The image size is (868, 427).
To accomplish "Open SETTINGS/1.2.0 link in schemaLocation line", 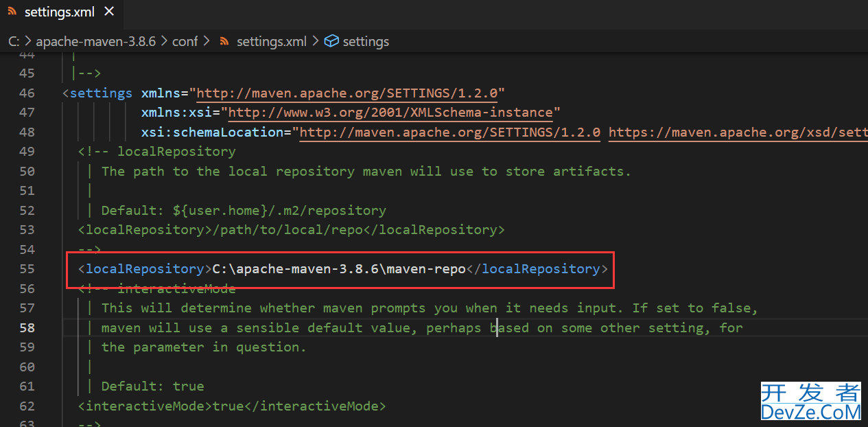I will [x=450, y=132].
